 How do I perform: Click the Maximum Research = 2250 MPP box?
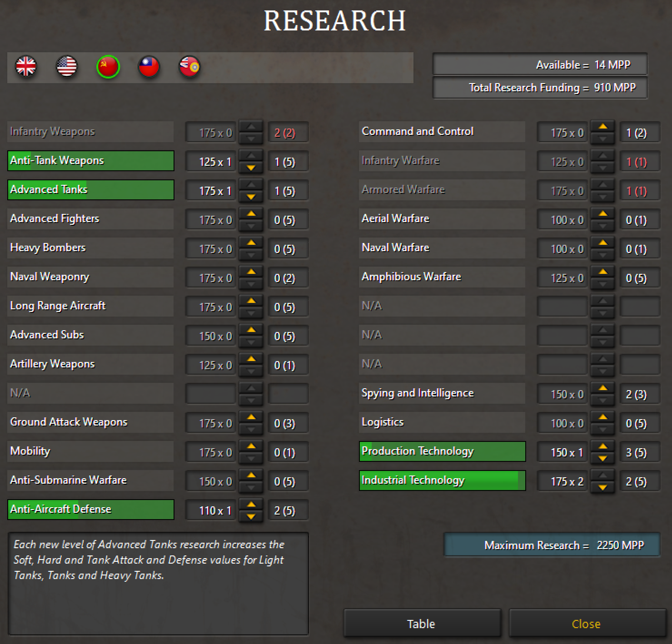pos(552,545)
